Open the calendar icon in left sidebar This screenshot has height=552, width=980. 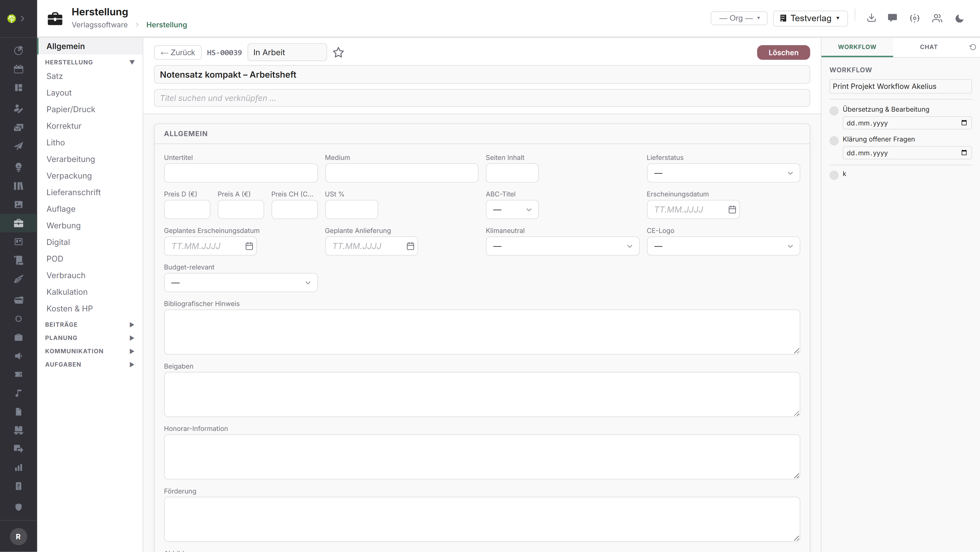pos(18,69)
